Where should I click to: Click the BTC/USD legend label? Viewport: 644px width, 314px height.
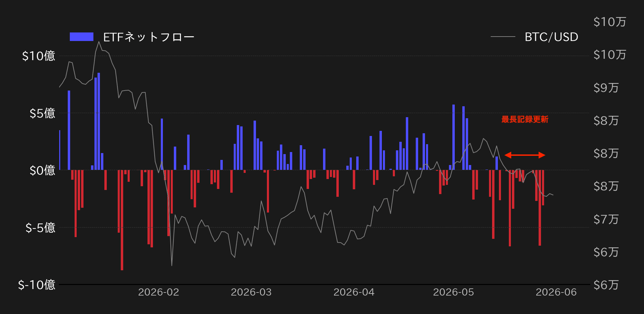tap(551, 37)
